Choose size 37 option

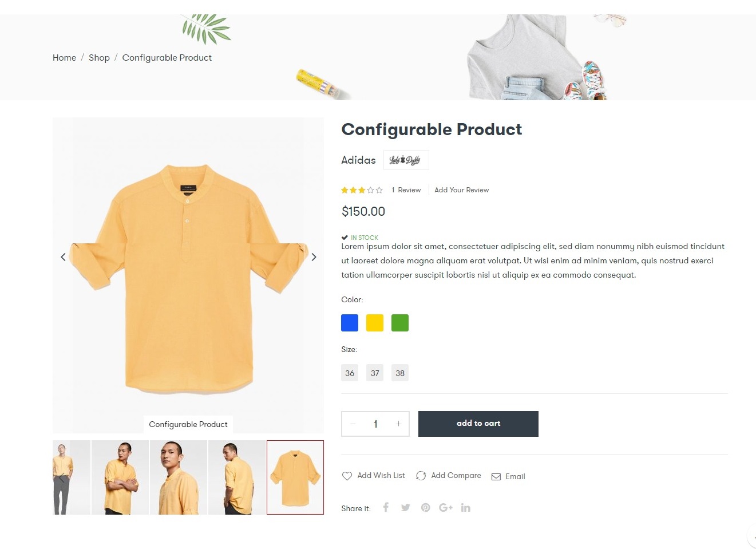point(375,373)
